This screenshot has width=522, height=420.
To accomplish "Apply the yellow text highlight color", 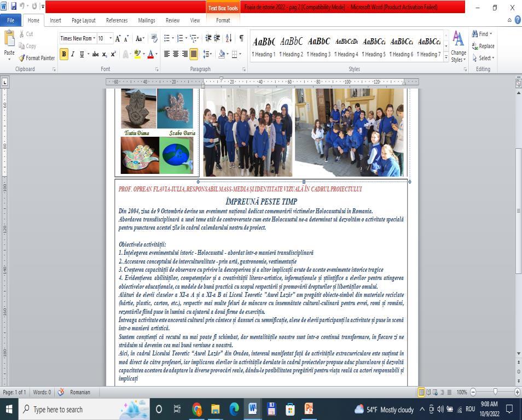I will 137,54.
